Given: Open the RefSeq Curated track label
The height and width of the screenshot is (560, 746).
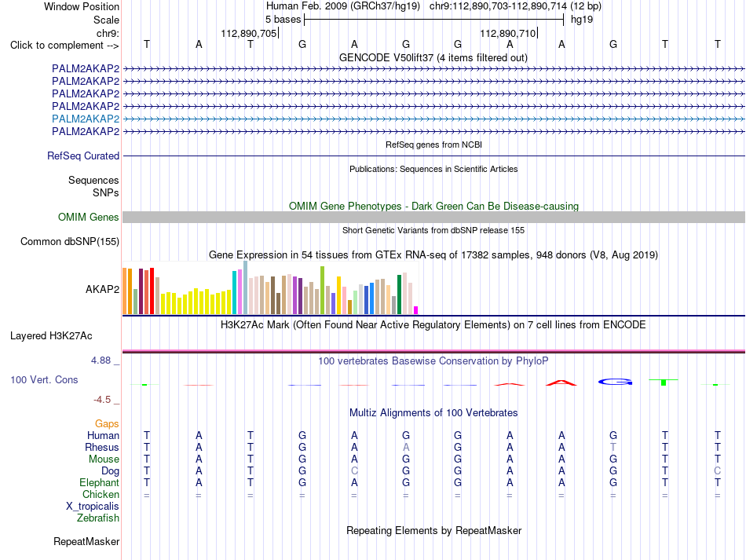Looking at the screenshot, I should pyautogui.click(x=83, y=156).
